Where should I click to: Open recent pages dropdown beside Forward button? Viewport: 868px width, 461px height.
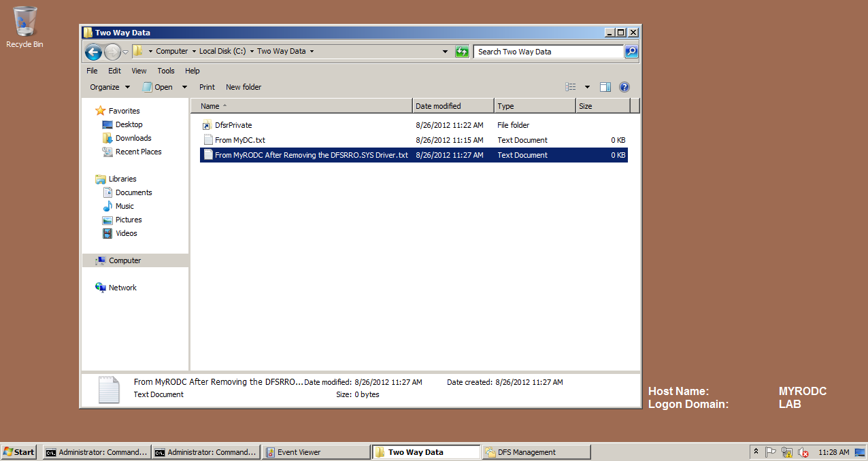coord(125,52)
